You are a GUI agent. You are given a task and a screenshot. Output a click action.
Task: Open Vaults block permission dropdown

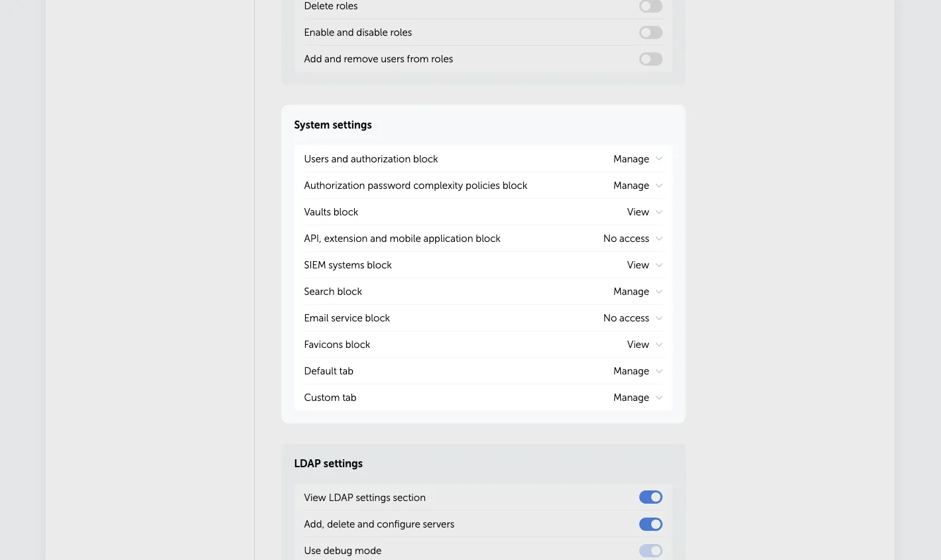pos(644,212)
